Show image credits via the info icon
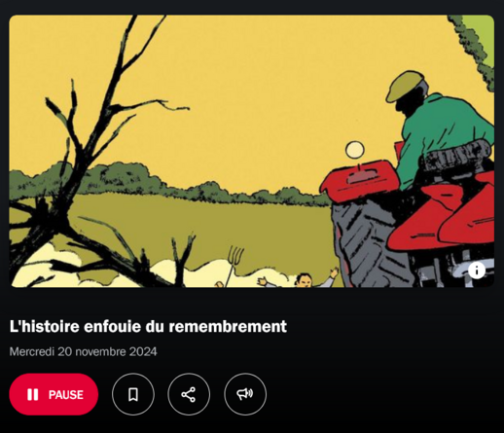Viewport: 504px width, 433px height. tap(477, 271)
